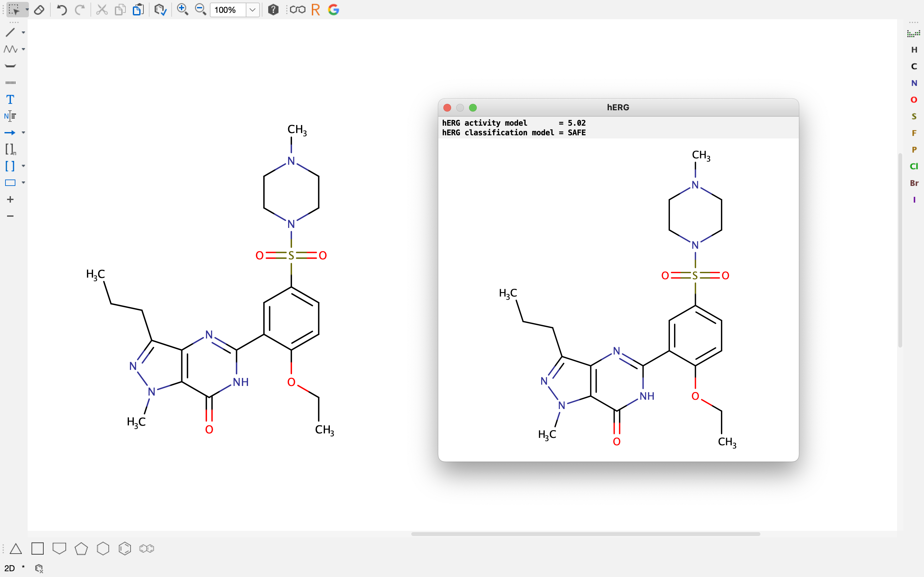Pick the benzene ring template

pos(125,549)
